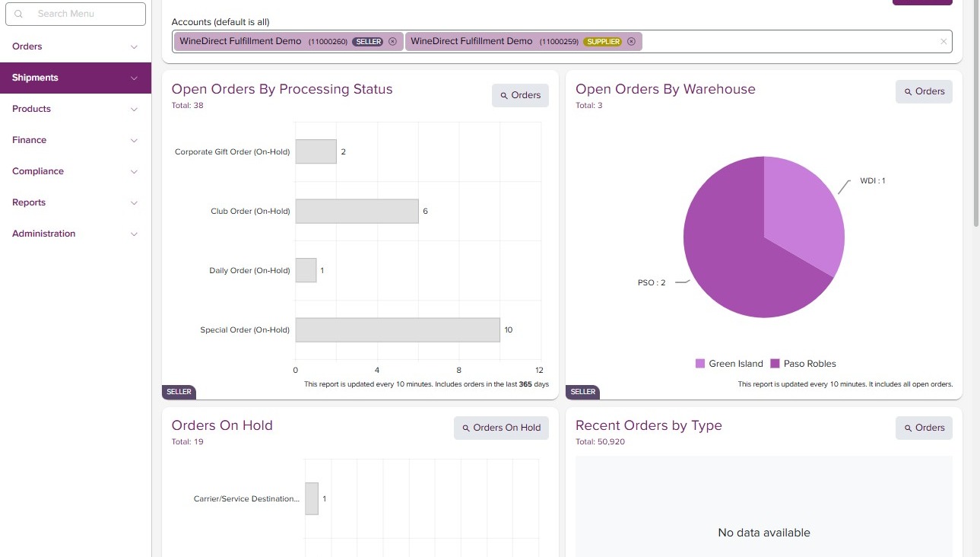The width and height of the screenshot is (980, 557).
Task: Expand the Administration section chevron
Action: tap(135, 234)
